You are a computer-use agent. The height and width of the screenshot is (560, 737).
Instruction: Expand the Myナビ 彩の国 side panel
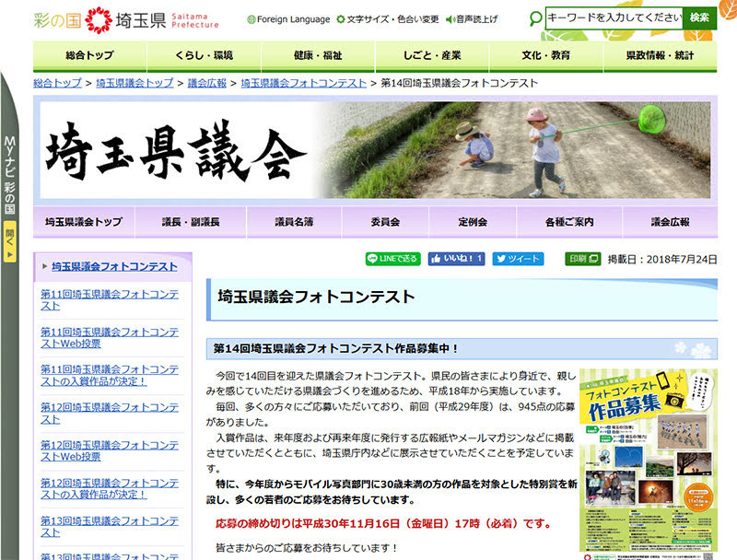pos(10,241)
